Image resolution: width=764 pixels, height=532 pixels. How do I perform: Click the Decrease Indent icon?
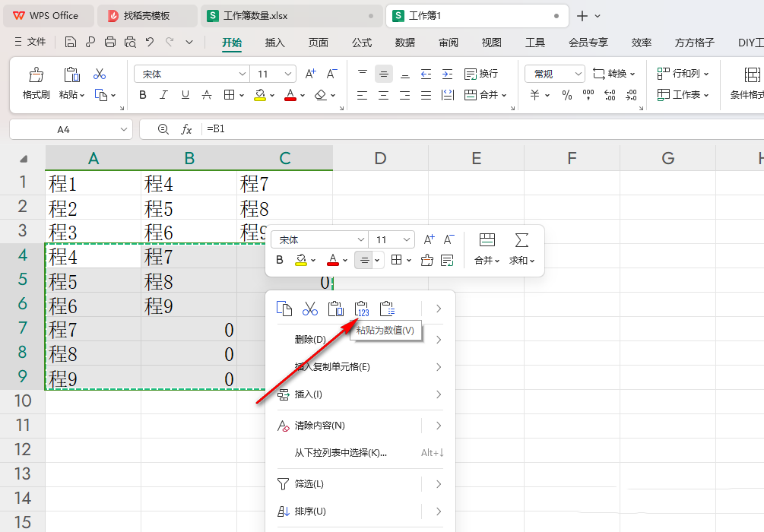point(426,74)
